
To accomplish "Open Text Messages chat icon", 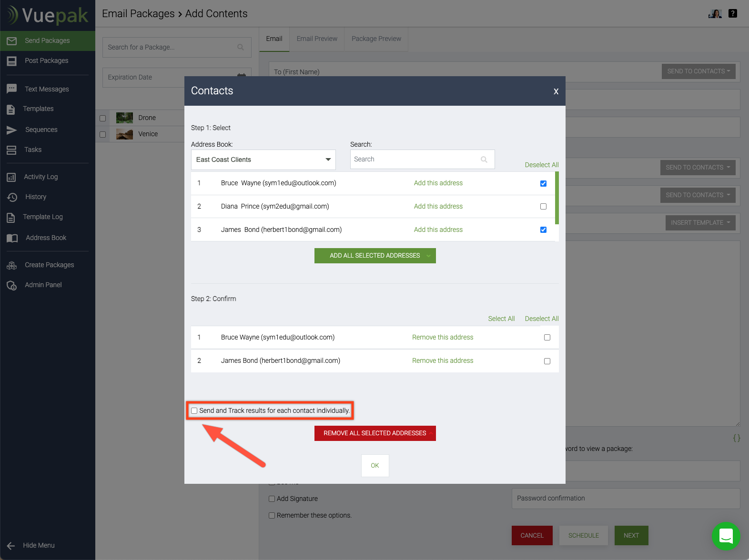I will pos(12,89).
